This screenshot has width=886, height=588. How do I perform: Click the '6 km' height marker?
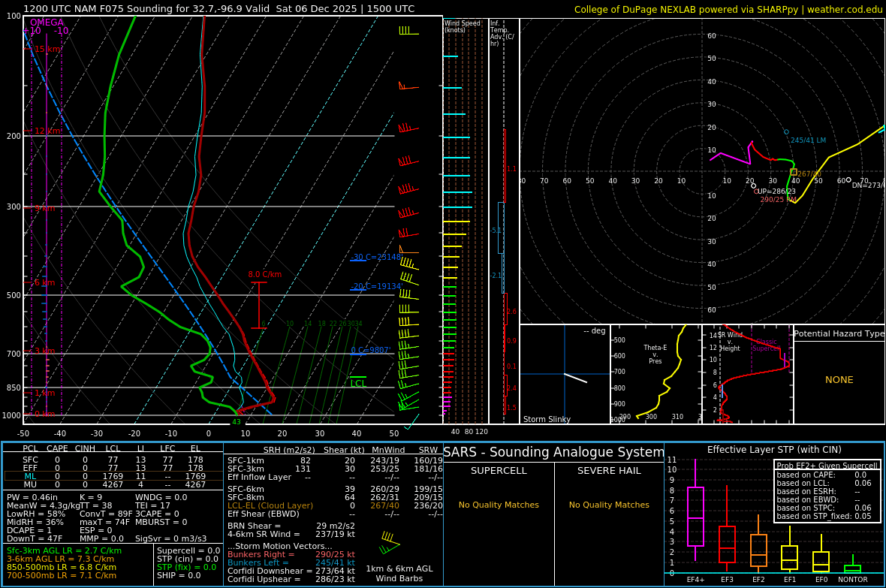point(44,282)
